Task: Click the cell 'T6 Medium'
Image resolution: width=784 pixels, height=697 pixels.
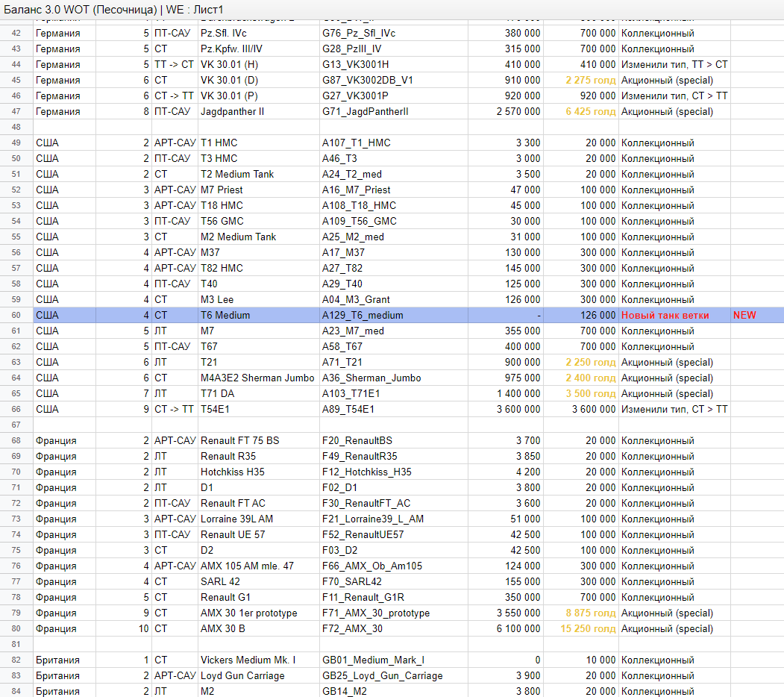Action: (x=259, y=315)
